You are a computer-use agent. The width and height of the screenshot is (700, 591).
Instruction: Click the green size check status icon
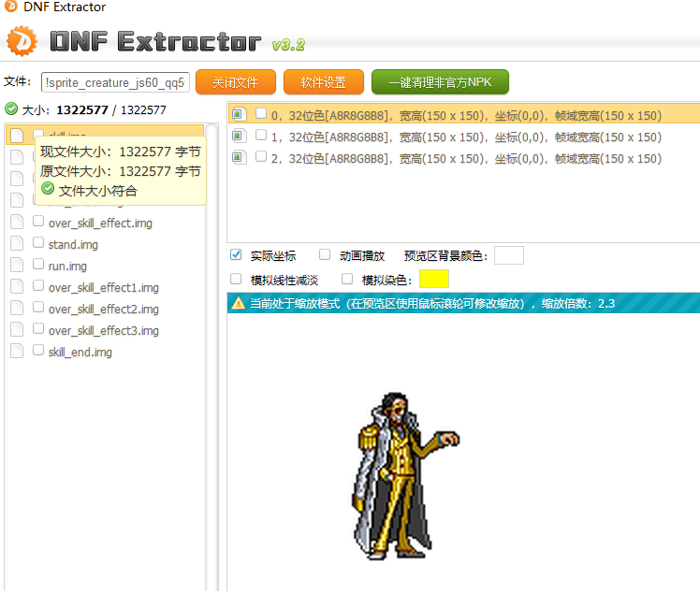coord(11,108)
